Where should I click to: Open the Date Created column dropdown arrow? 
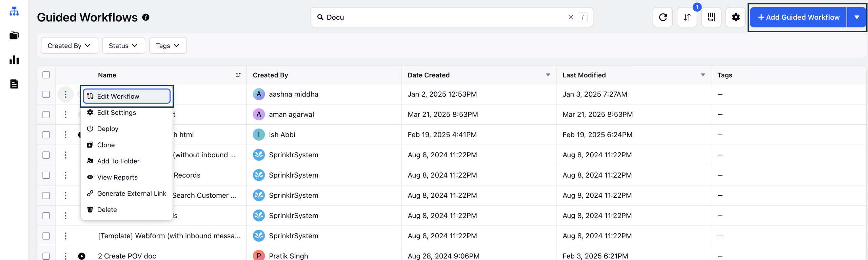pos(548,75)
